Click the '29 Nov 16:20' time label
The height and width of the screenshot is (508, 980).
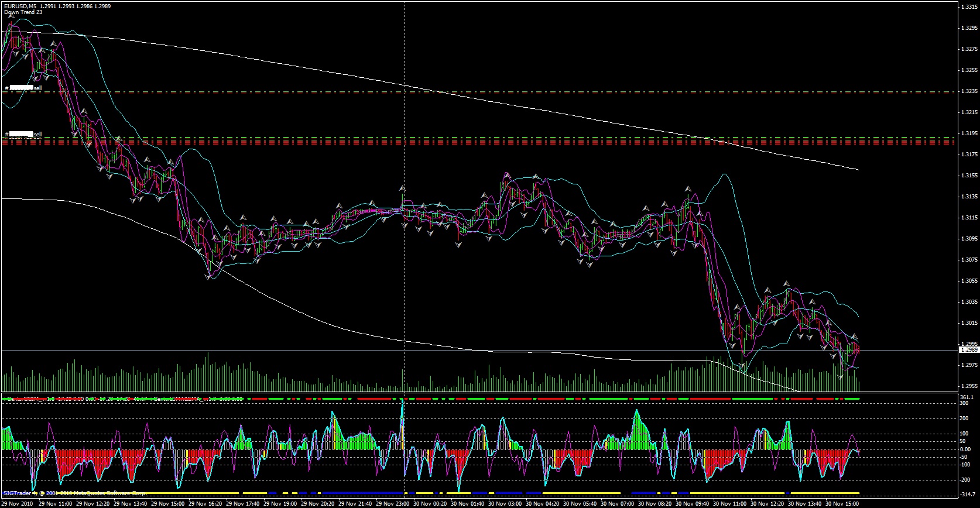(x=205, y=503)
